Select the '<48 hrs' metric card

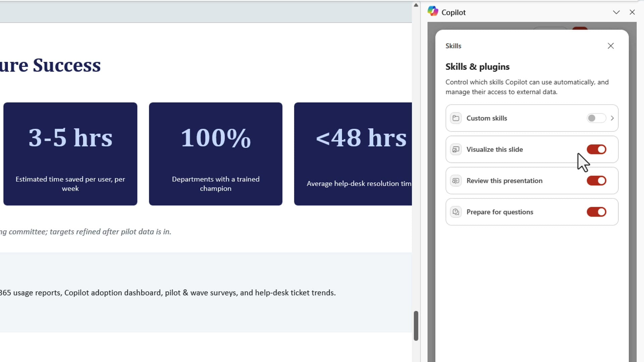353,154
